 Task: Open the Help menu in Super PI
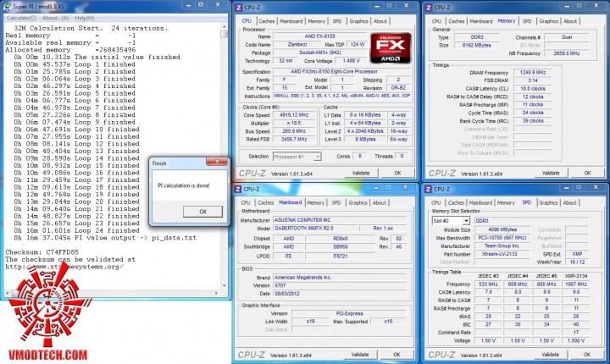(84, 18)
